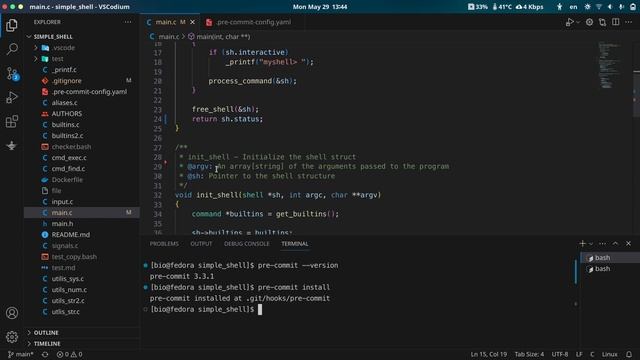Viewport: 640px width, 360px height.
Task: Open Source Control view in activity bar
Action: (x=12, y=73)
